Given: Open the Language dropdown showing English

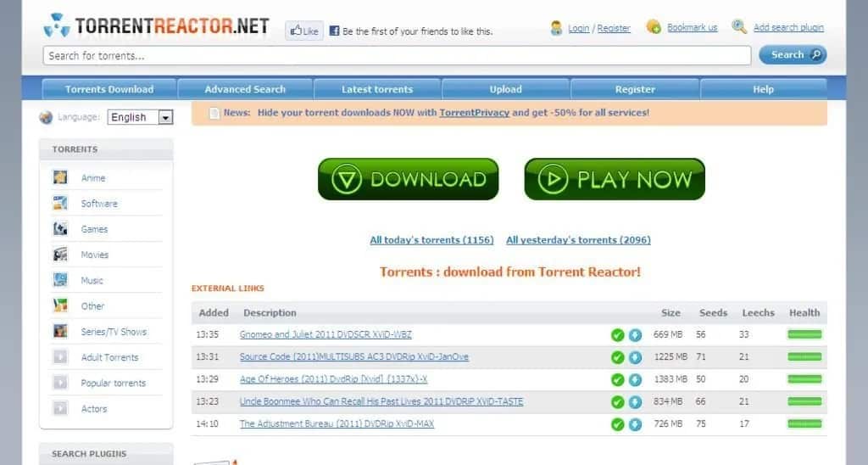Looking at the screenshot, I should [x=140, y=117].
